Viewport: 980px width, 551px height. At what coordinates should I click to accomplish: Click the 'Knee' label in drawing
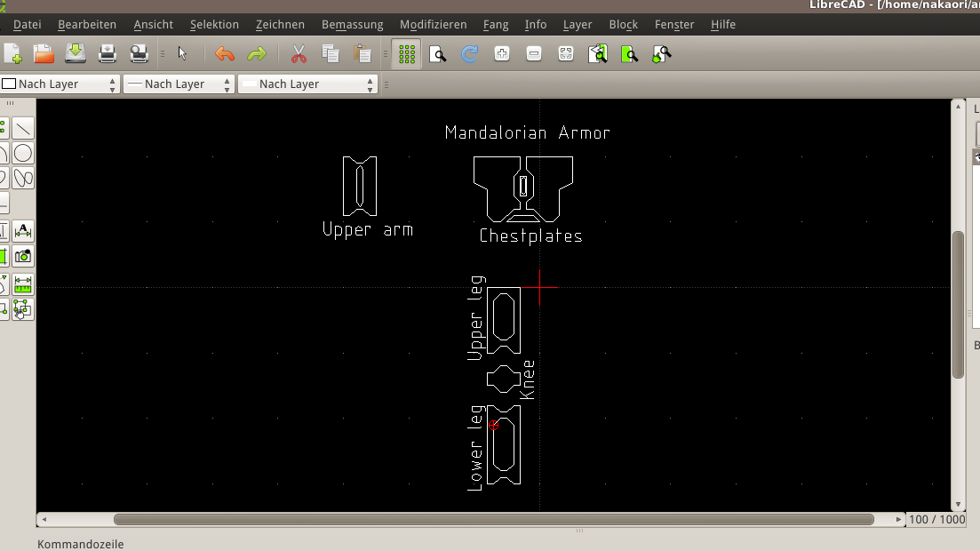click(528, 379)
